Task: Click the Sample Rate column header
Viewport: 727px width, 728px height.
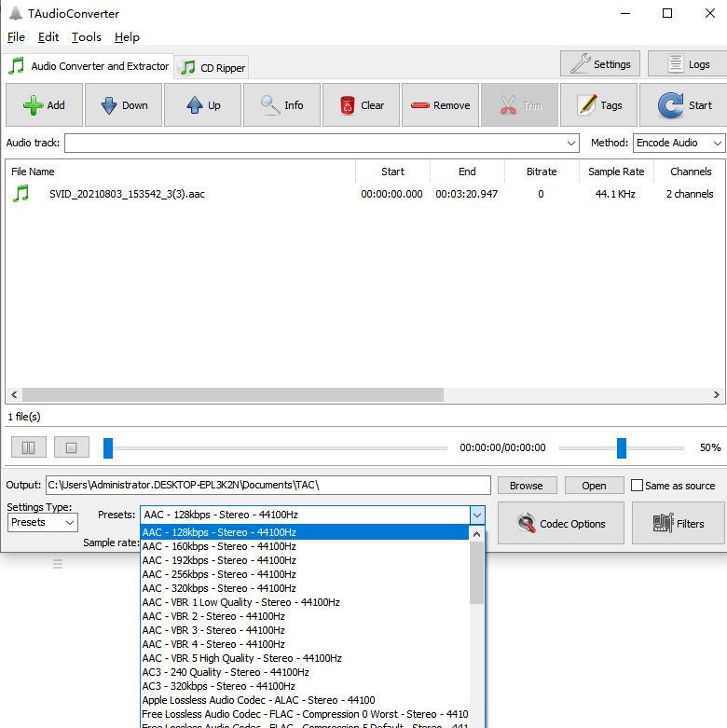Action: pos(616,172)
